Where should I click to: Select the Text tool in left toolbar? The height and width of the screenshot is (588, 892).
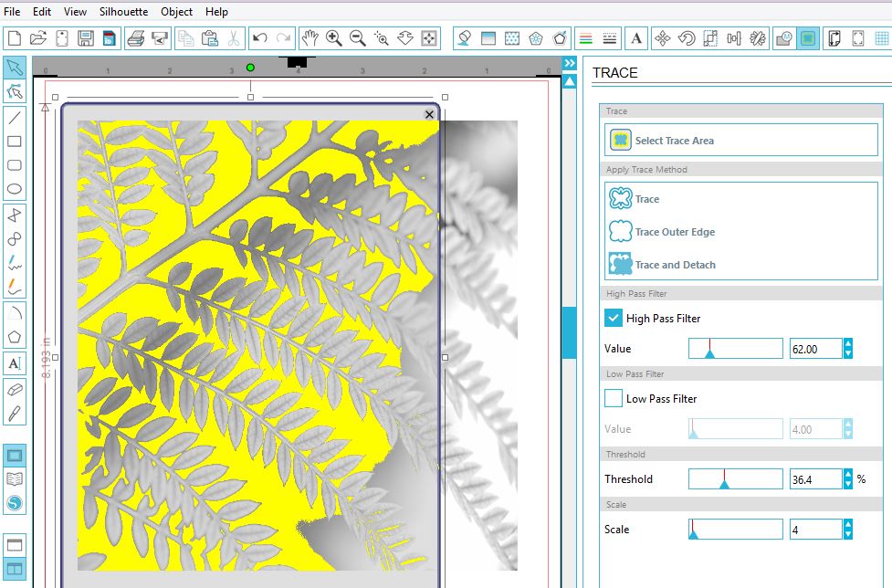15,363
